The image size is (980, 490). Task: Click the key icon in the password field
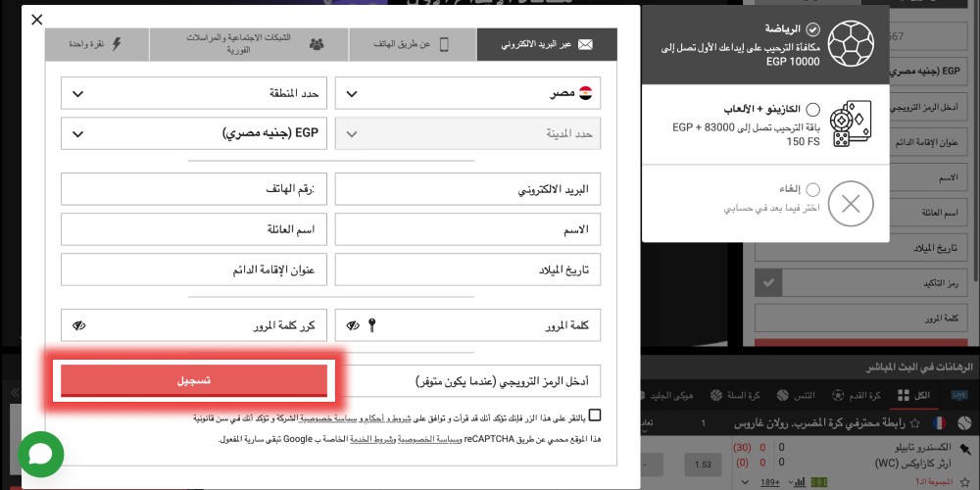[x=371, y=325]
